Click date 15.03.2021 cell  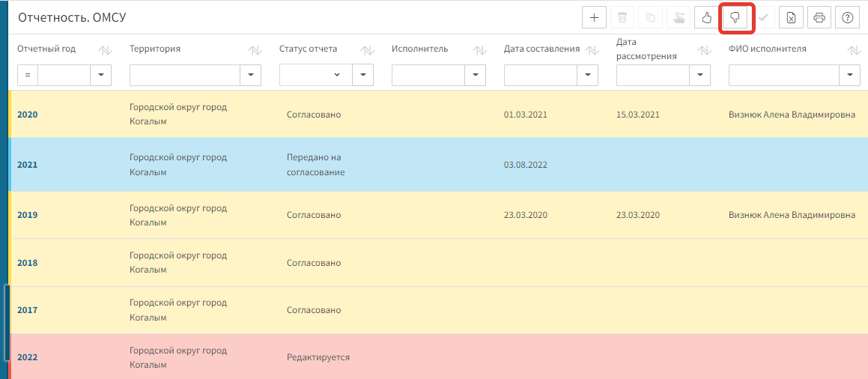[638, 115]
